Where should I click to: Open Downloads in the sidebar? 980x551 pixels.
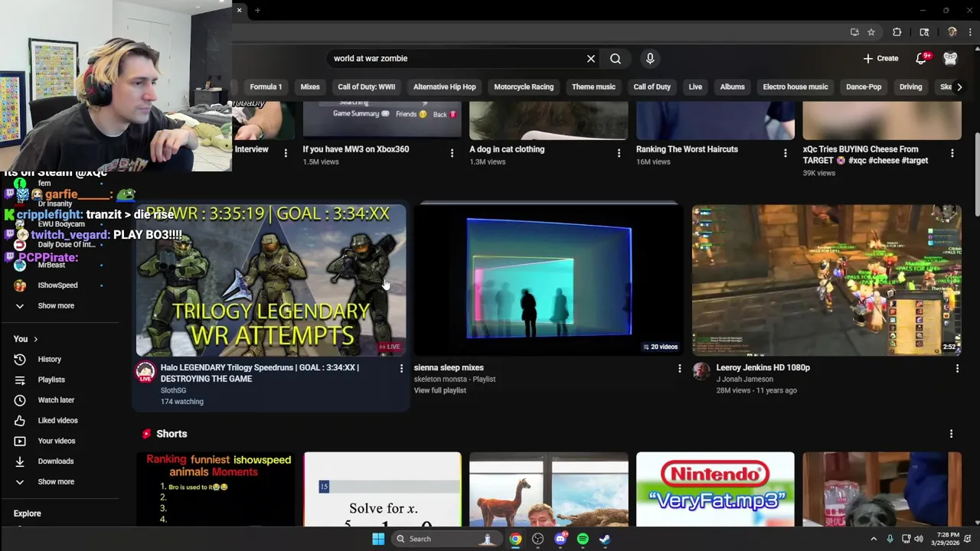56,461
